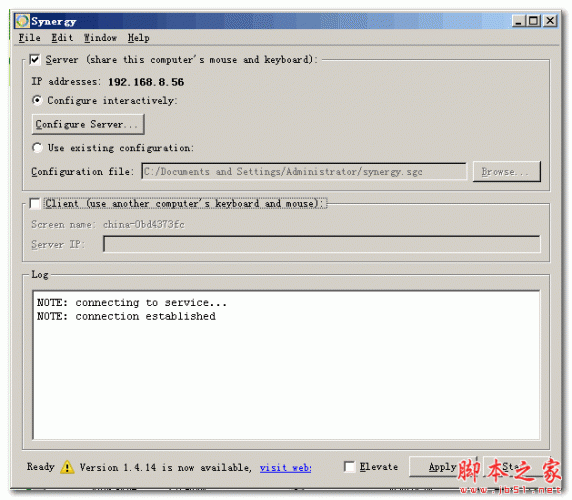The width and height of the screenshot is (572, 500).
Task: Select Configure interactively radio option
Action: click(x=37, y=100)
